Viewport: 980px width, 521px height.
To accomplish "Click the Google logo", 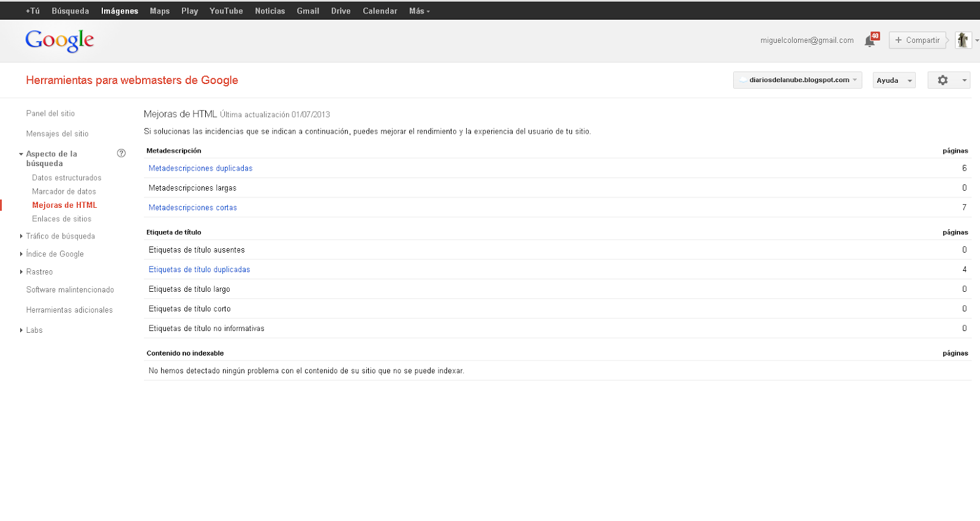I will click(59, 40).
